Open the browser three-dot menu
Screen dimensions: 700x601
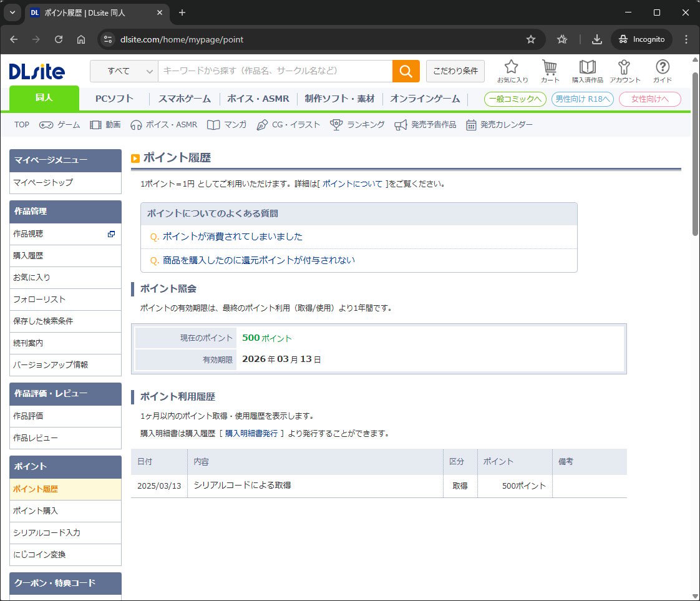point(686,39)
